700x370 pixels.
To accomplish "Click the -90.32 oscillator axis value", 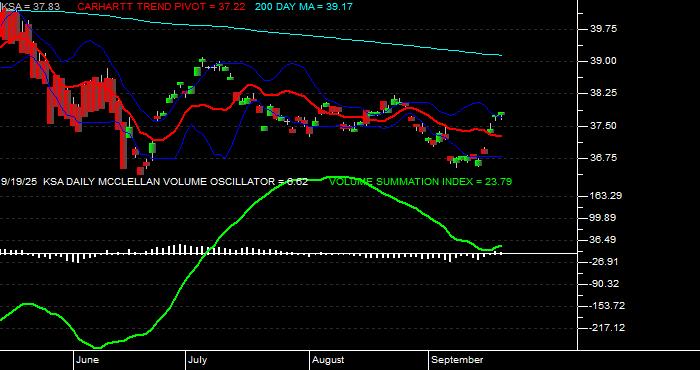I will (x=604, y=284).
